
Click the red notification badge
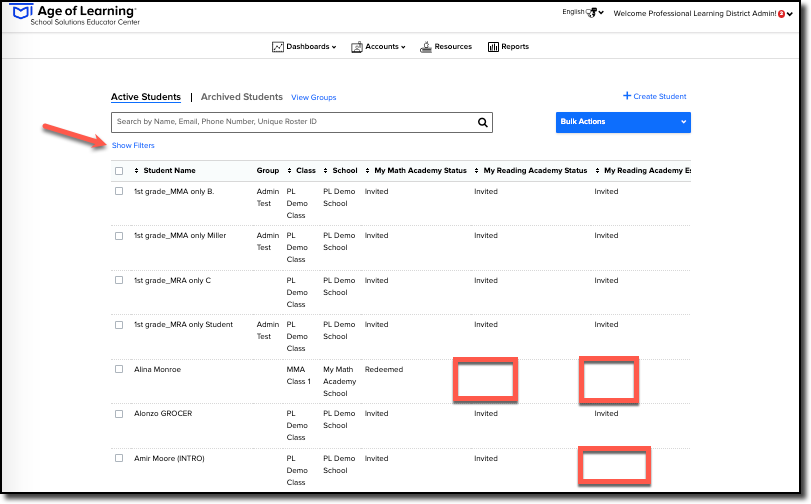tap(781, 14)
